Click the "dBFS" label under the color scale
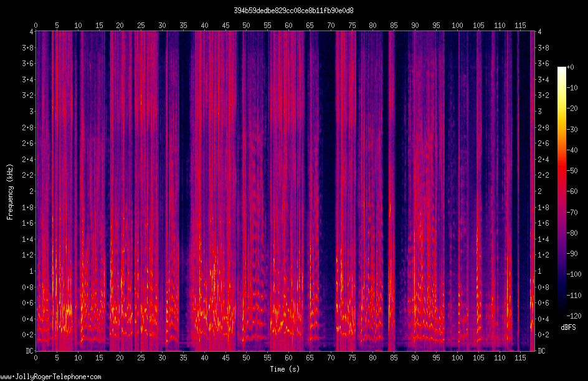Screen dimensions: 588x381 click(x=568, y=327)
